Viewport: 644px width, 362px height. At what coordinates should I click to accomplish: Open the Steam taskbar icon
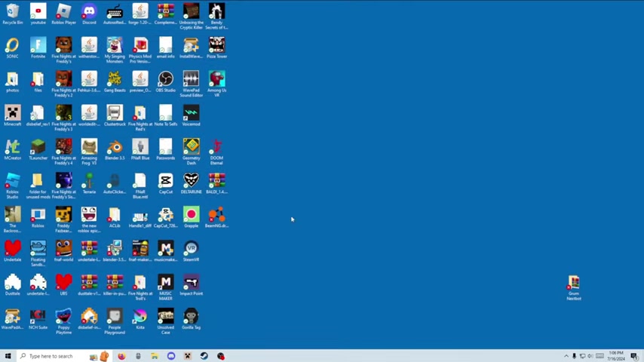[x=204, y=356]
